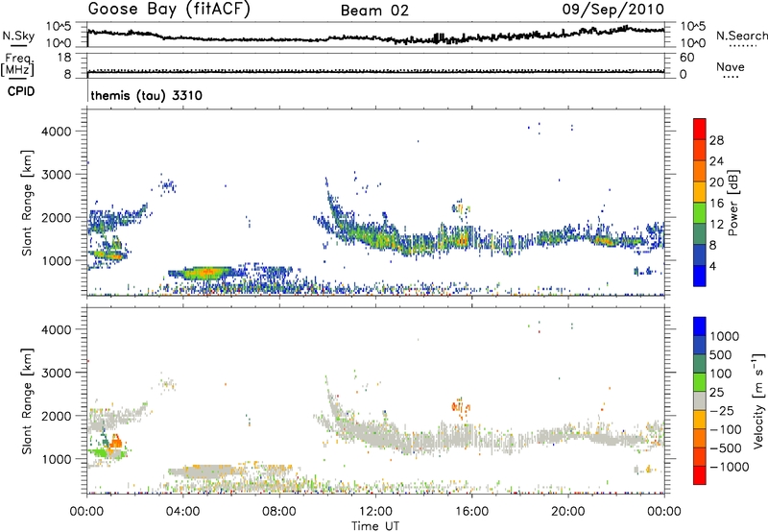Click the 500 value on velocity scale

[722, 354]
